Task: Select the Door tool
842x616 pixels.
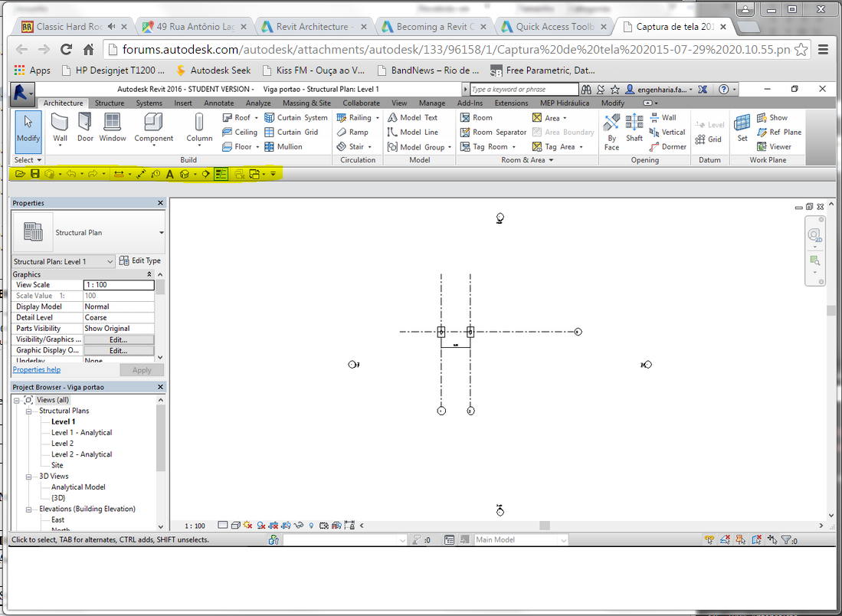Action: pos(85,128)
